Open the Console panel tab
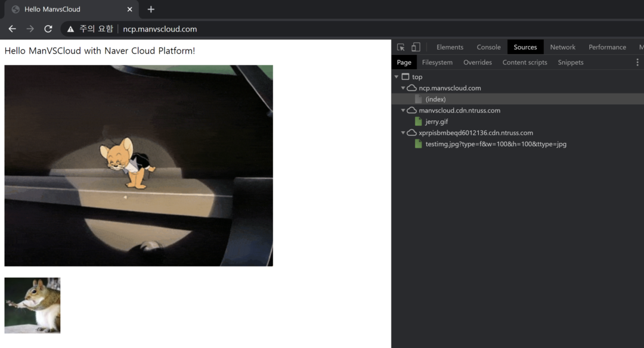The width and height of the screenshot is (644, 348). tap(488, 47)
